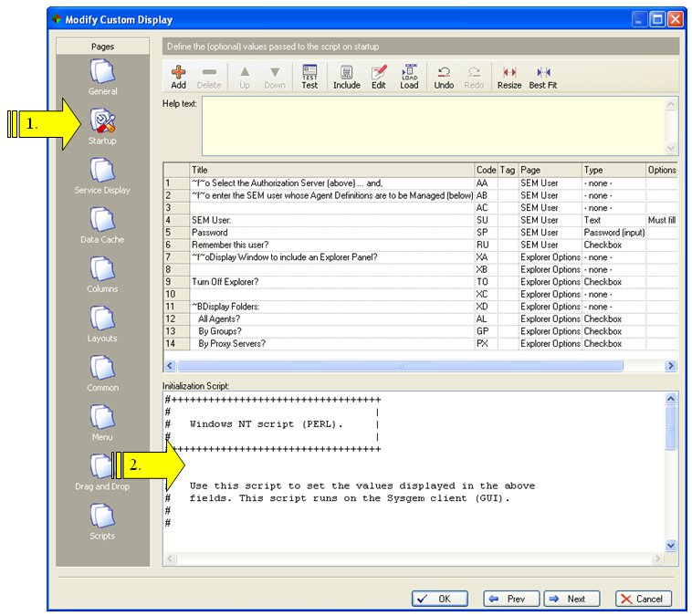
Task: Click the OK button
Action: coord(436,599)
